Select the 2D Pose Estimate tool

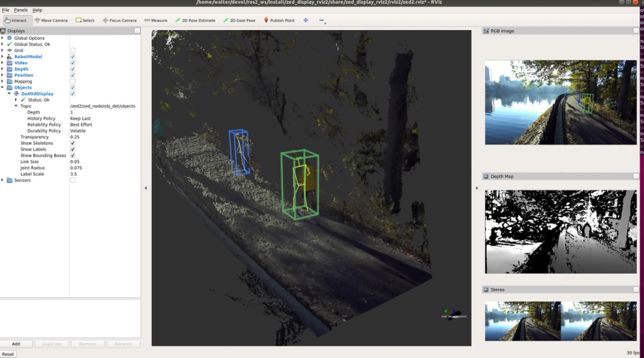(195, 20)
